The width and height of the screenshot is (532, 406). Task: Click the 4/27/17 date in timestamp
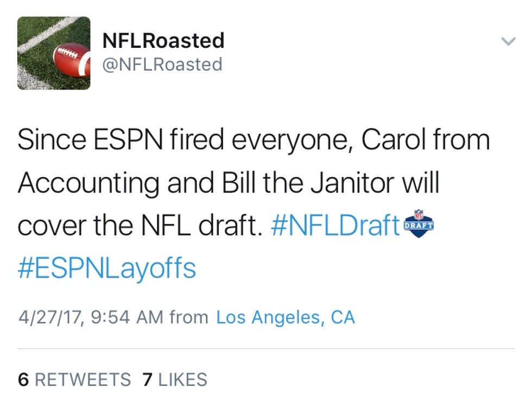50,317
